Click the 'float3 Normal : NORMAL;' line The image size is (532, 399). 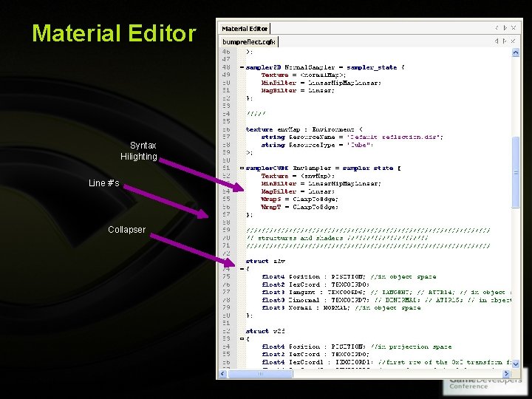[341, 307]
